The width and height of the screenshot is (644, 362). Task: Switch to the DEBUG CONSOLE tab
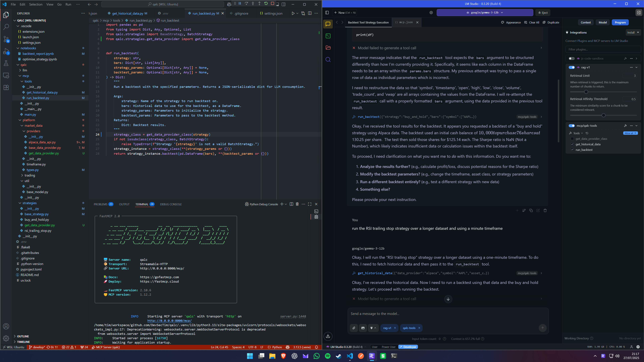pos(171,204)
